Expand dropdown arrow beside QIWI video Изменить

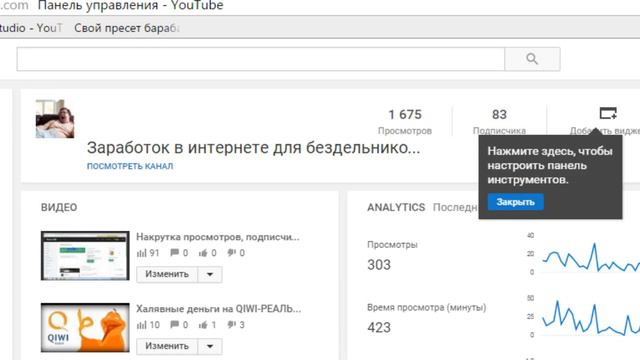click(x=210, y=346)
